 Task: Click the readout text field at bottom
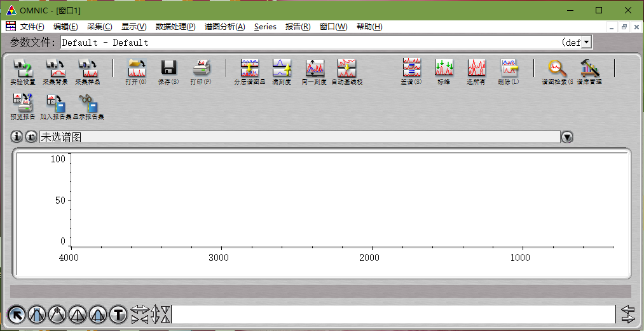[393, 314]
